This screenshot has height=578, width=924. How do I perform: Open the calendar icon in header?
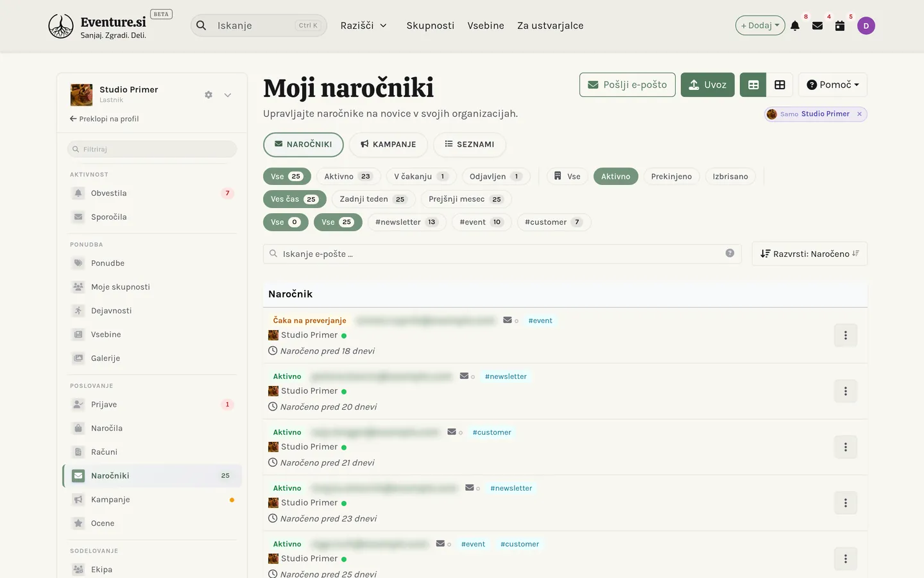pos(840,26)
